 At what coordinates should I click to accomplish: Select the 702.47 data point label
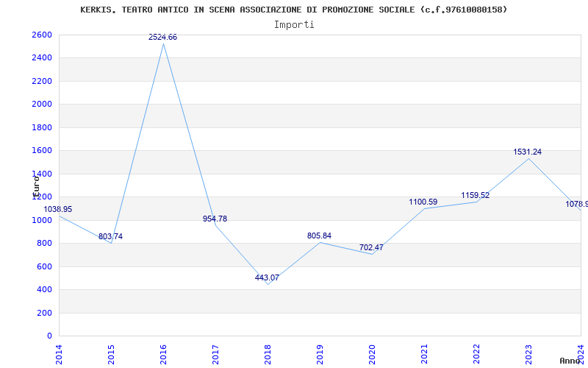[x=371, y=247]
